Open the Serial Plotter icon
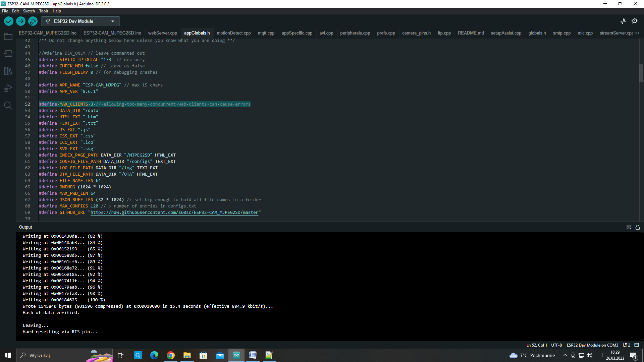 pyautogui.click(x=623, y=21)
